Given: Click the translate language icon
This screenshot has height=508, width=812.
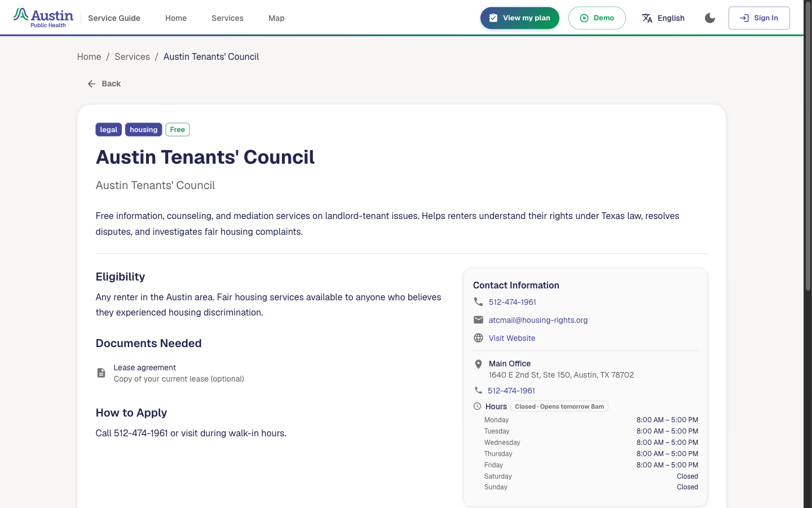Looking at the screenshot, I should coord(647,18).
